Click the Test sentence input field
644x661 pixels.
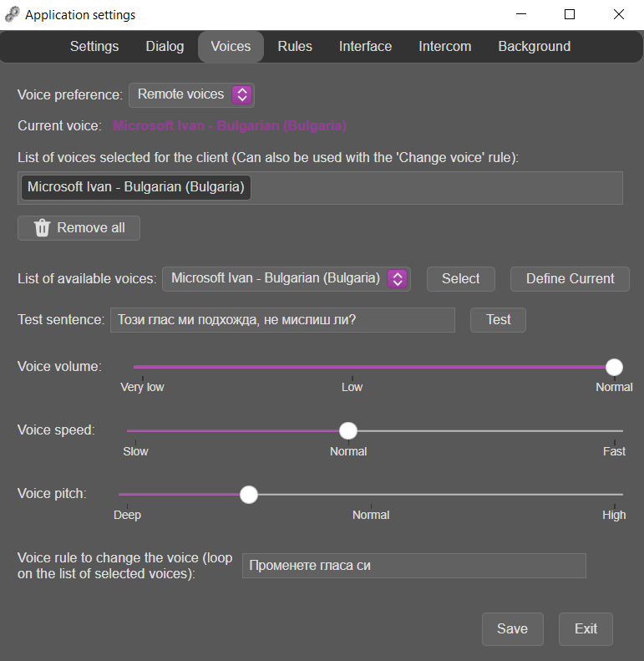point(282,320)
